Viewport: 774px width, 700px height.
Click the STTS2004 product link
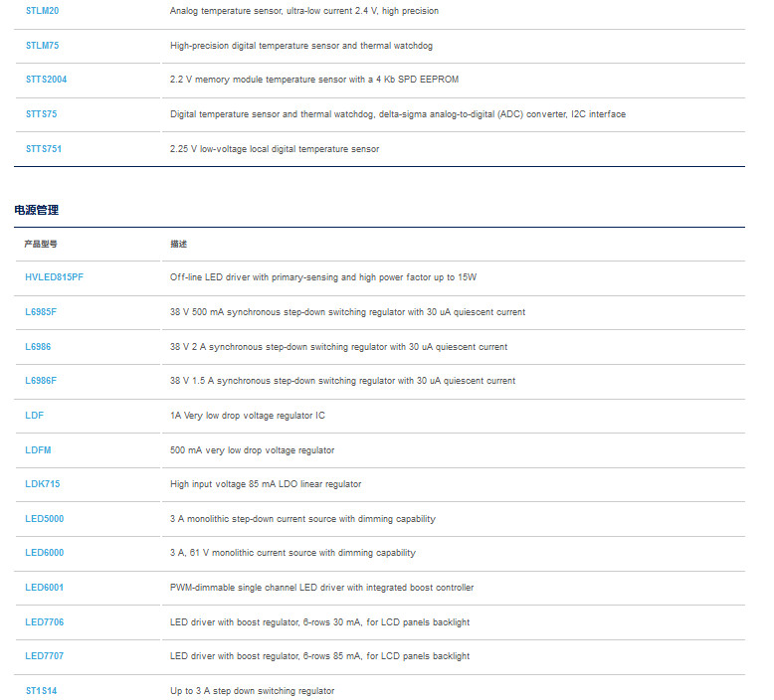tap(46, 80)
